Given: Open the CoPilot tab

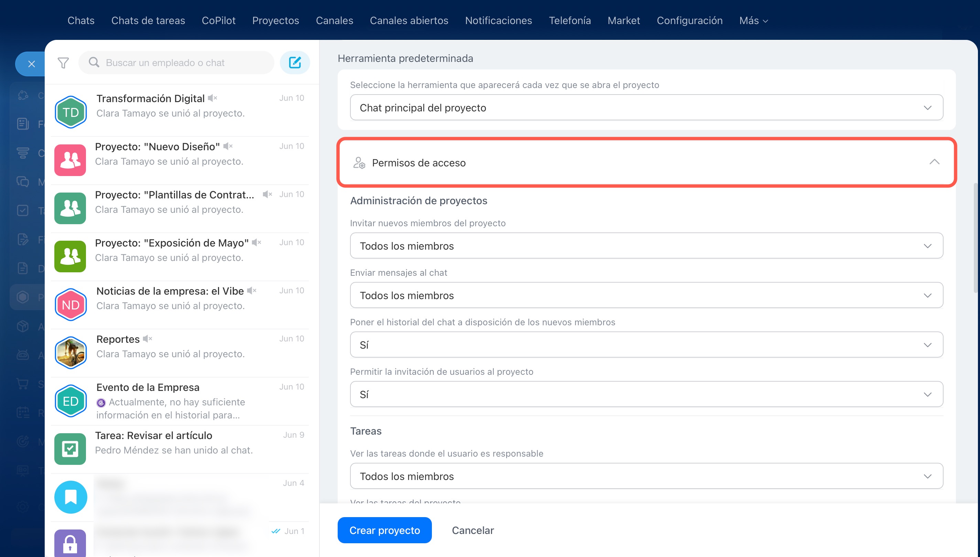Looking at the screenshot, I should (x=218, y=21).
